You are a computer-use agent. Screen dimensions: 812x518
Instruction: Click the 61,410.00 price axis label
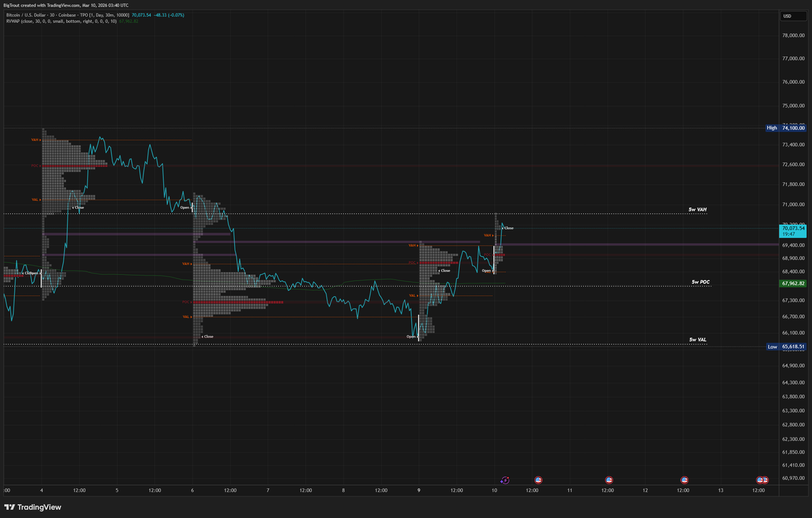point(793,466)
